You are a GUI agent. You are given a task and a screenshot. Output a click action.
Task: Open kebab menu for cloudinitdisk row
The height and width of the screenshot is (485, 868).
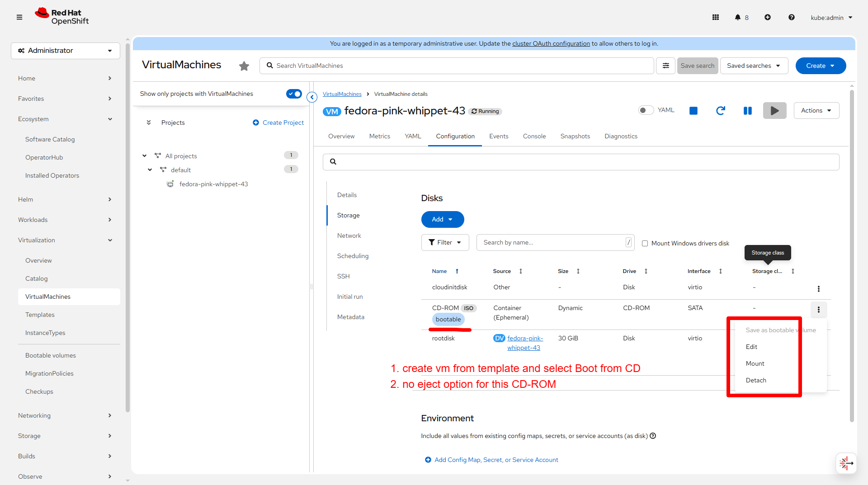[819, 289]
